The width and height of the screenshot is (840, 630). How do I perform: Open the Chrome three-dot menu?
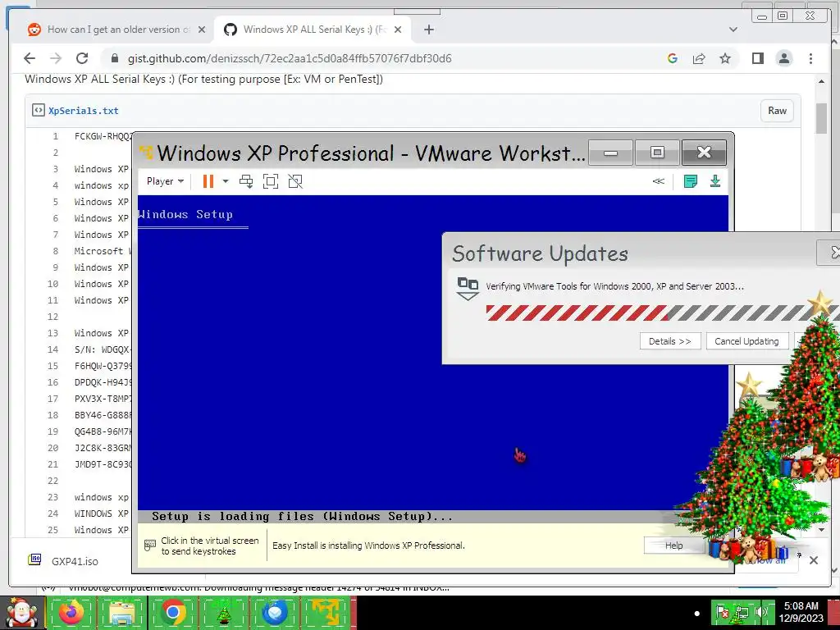pos(810,58)
